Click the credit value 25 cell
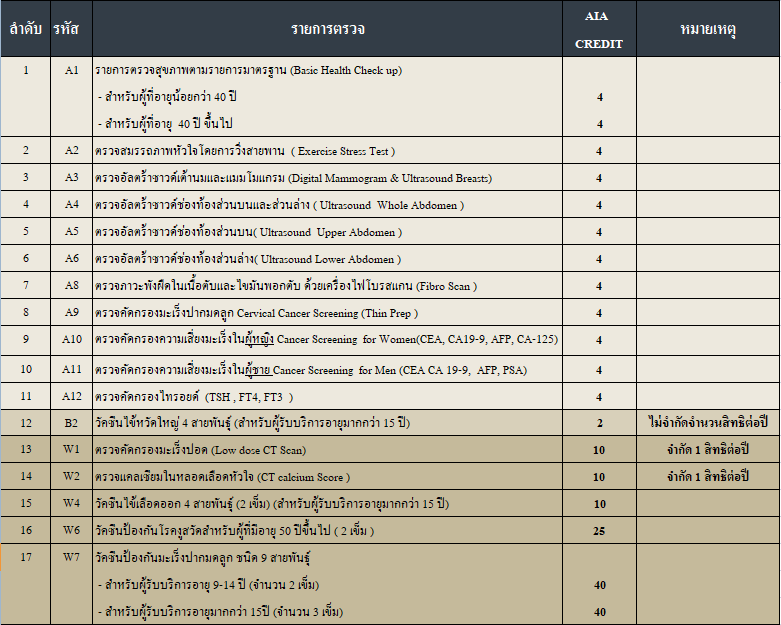 click(599, 530)
